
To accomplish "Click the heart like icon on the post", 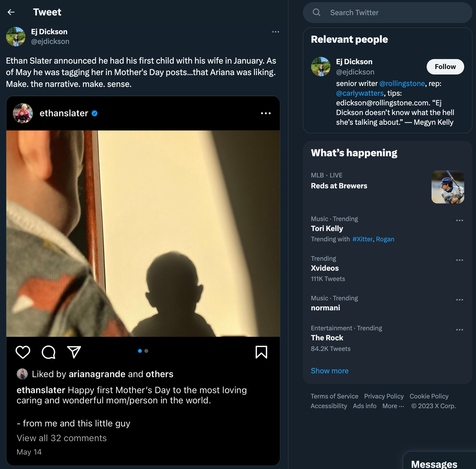I will click(23, 352).
